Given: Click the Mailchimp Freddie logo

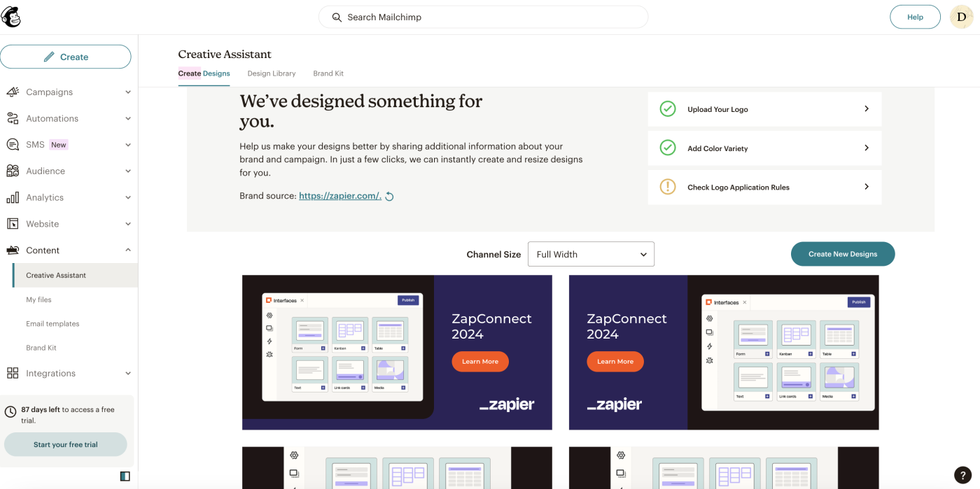Looking at the screenshot, I should click(x=11, y=17).
